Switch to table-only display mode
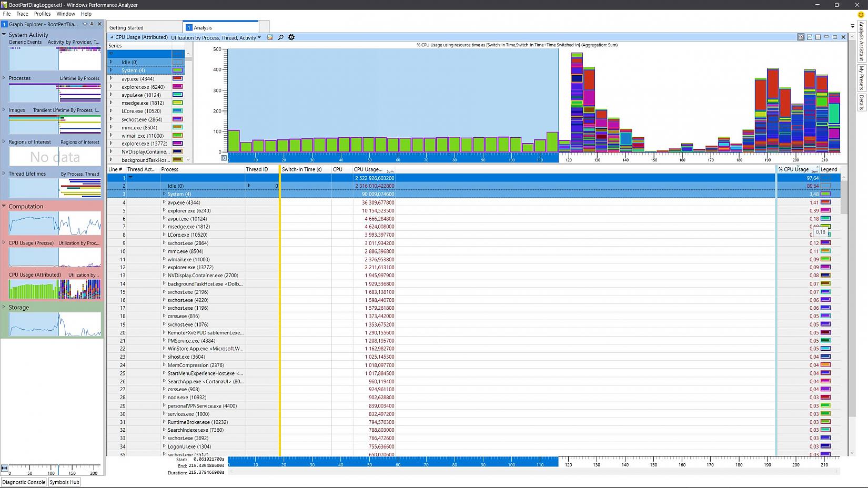Screen dimensions: 868x488 point(818,37)
